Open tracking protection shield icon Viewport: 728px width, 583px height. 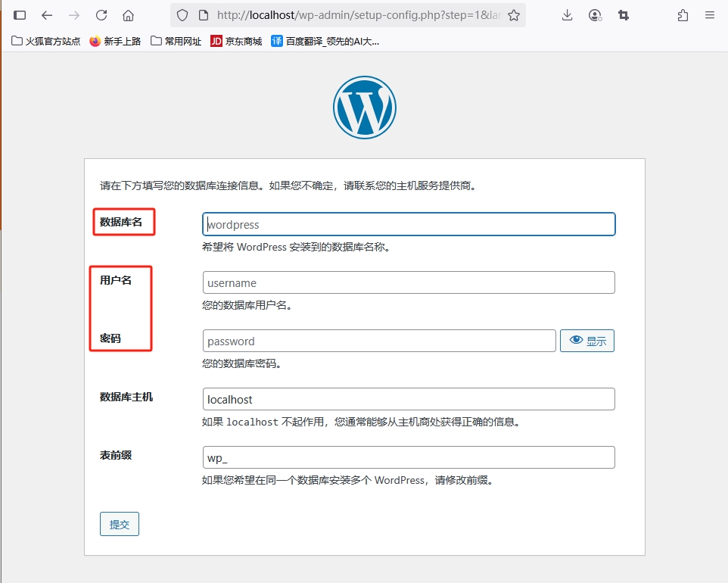click(x=182, y=15)
